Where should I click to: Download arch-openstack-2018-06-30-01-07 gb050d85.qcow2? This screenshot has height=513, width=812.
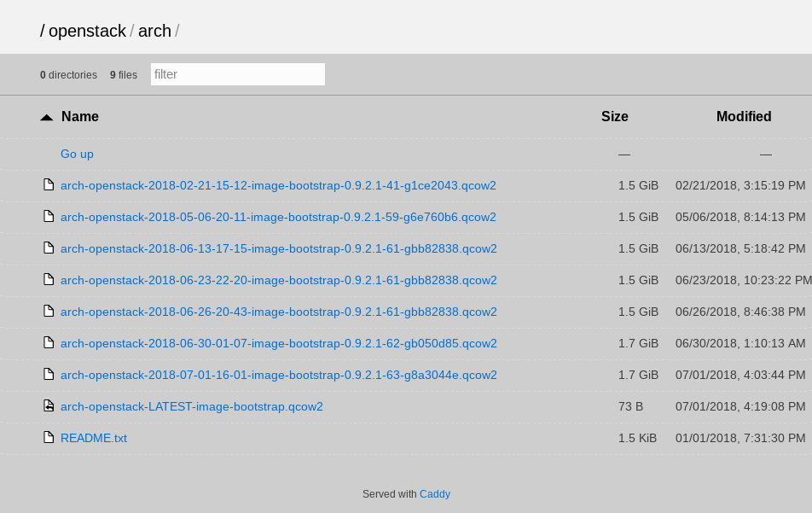point(279,343)
